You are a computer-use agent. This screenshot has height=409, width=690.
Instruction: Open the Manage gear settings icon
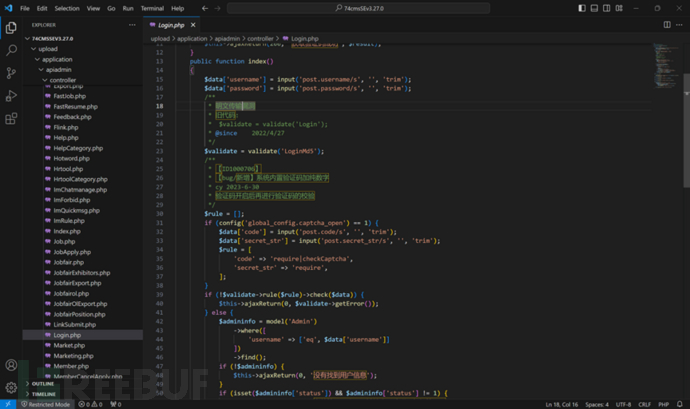tap(12, 388)
